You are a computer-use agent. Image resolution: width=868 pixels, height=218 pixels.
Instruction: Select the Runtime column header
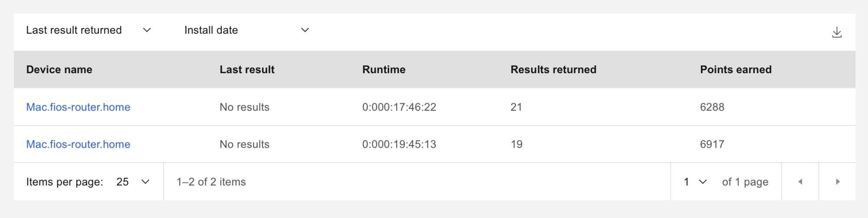tap(384, 70)
